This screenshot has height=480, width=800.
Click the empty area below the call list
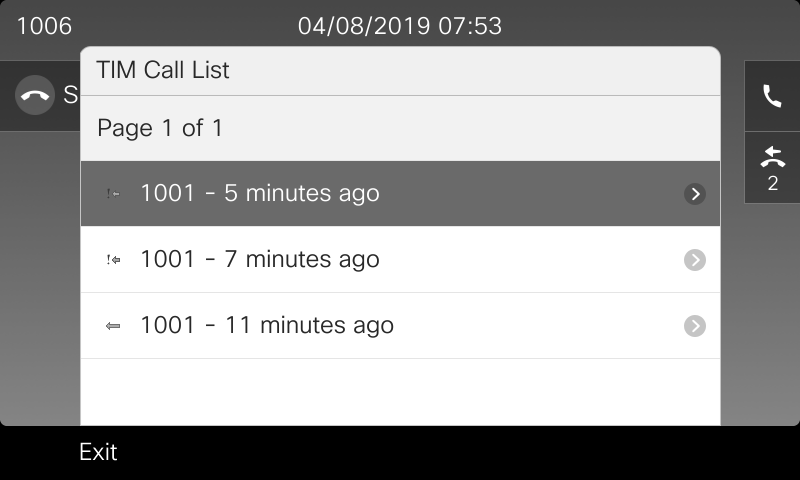coord(401,392)
